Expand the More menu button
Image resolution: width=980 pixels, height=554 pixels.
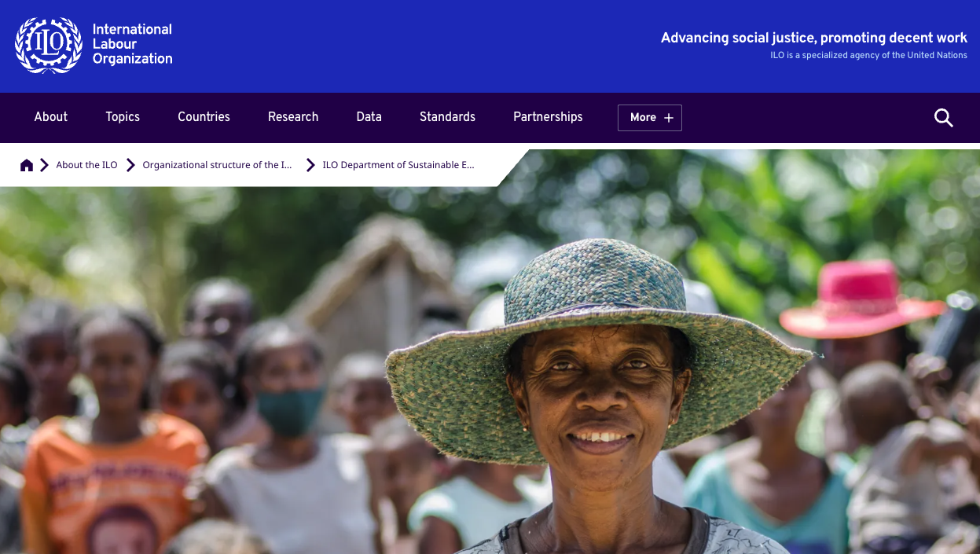(650, 118)
